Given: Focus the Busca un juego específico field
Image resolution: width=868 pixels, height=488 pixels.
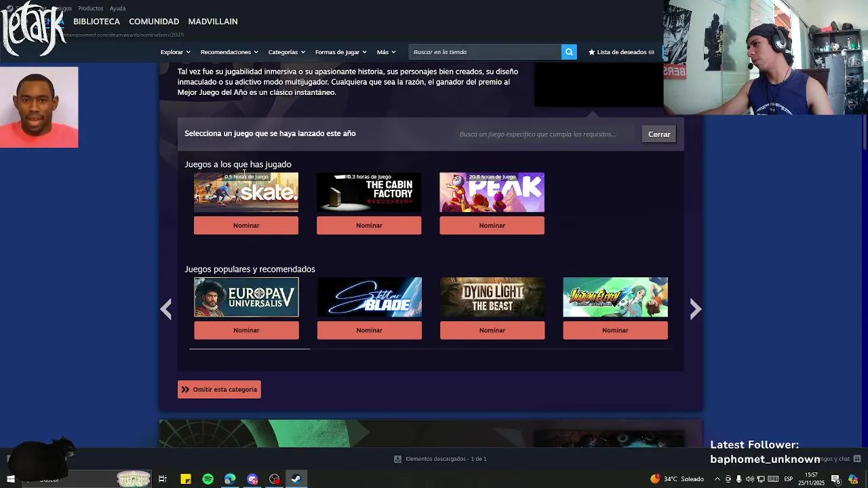Looking at the screenshot, I should 546,134.
